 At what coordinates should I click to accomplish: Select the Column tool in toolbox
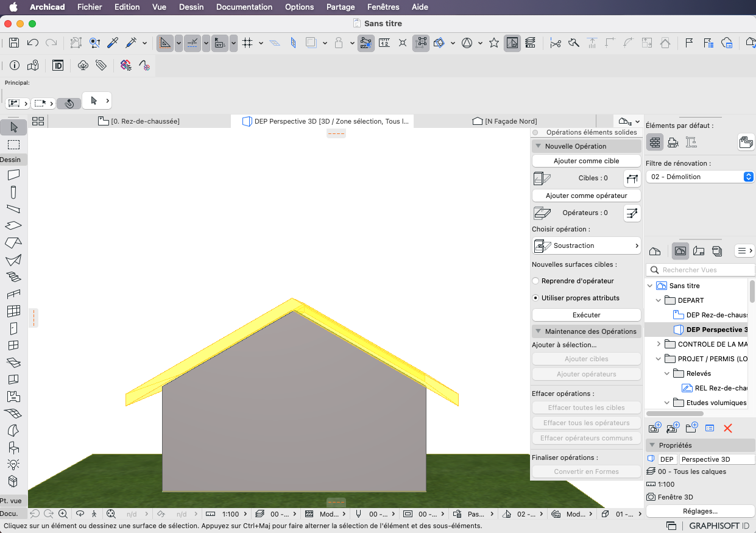pos(13,192)
